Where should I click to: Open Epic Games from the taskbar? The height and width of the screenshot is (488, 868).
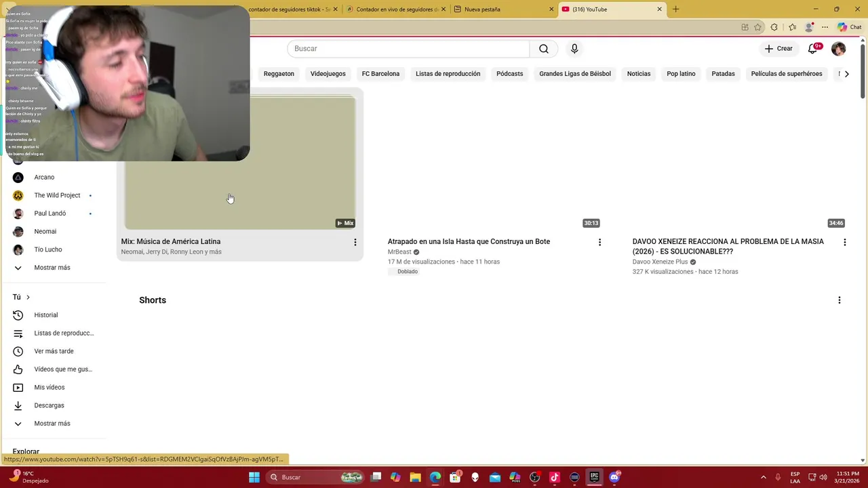[594, 477]
